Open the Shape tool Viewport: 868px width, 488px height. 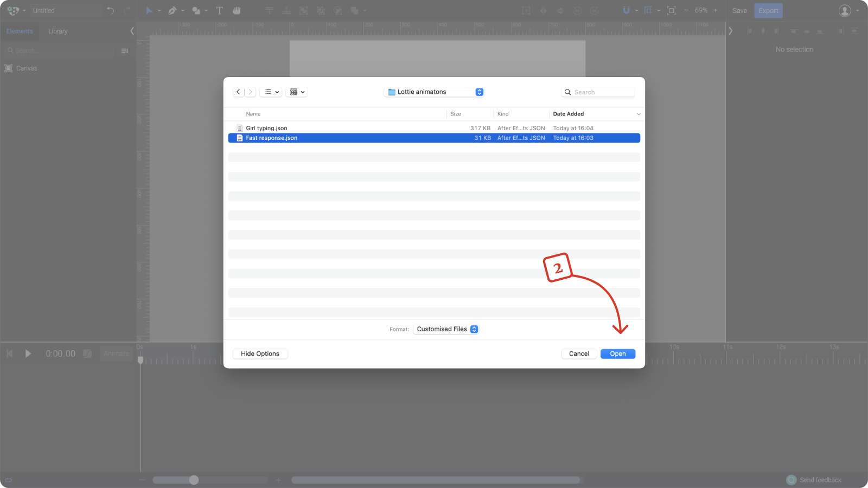pos(196,10)
